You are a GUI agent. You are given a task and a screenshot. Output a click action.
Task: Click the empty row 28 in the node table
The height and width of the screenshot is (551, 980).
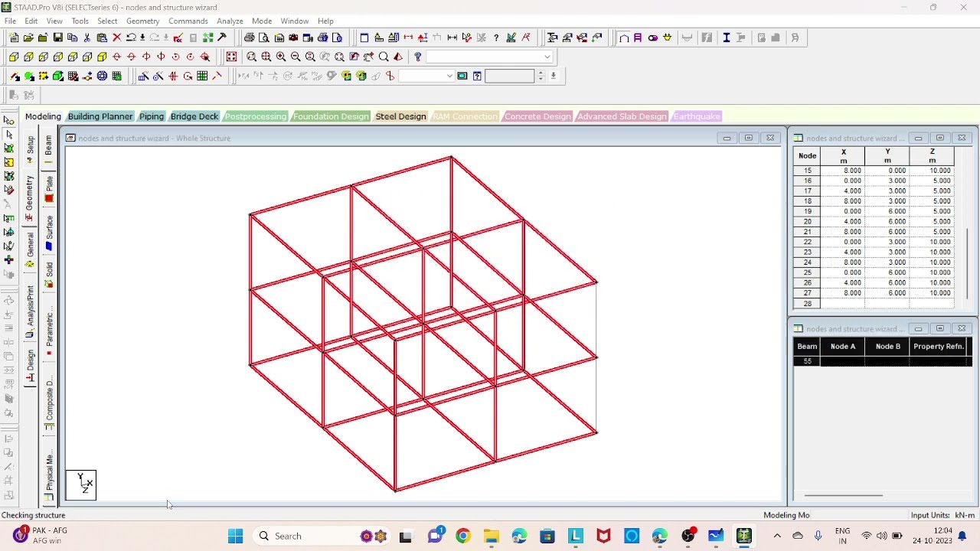(x=874, y=304)
